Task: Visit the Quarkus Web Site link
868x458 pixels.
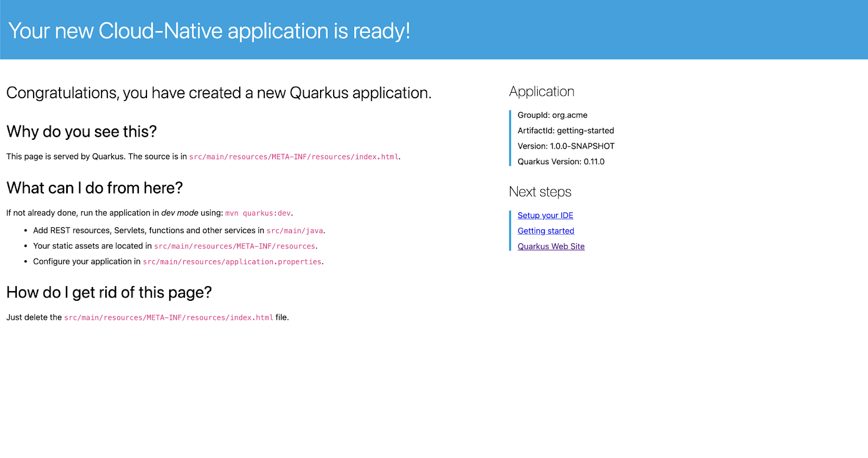Action: pyautogui.click(x=551, y=246)
